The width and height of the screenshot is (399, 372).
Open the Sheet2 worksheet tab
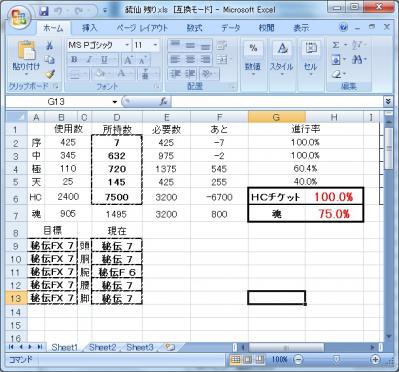point(102,348)
